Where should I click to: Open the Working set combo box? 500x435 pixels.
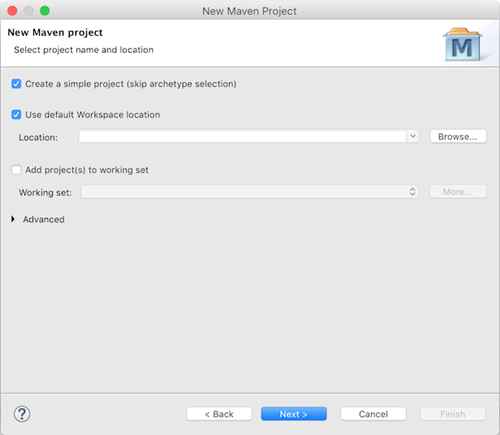tap(250, 192)
